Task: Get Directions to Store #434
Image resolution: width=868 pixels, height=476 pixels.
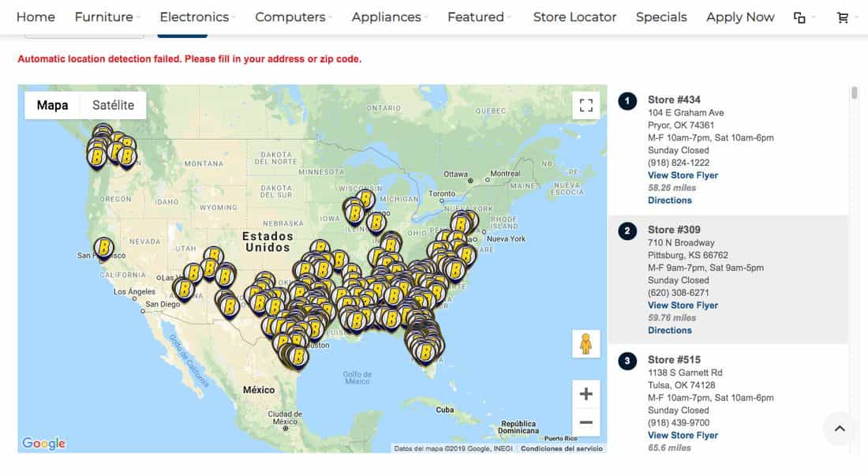Action: 669,201
